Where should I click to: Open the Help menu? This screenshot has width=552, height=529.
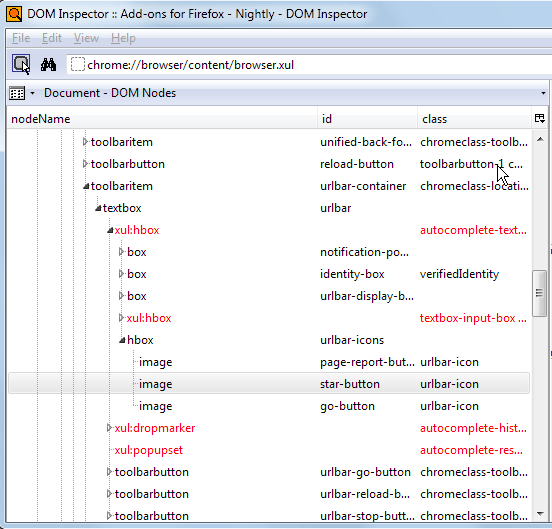pyautogui.click(x=123, y=38)
